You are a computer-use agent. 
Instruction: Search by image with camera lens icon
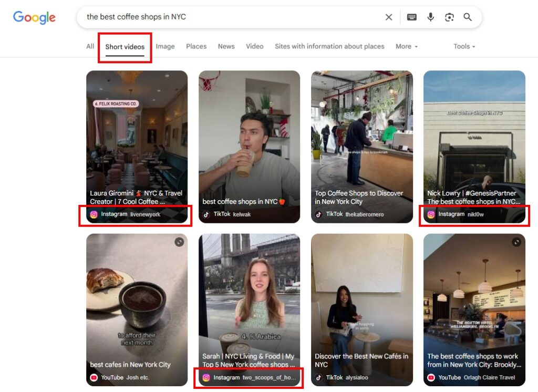[449, 17]
